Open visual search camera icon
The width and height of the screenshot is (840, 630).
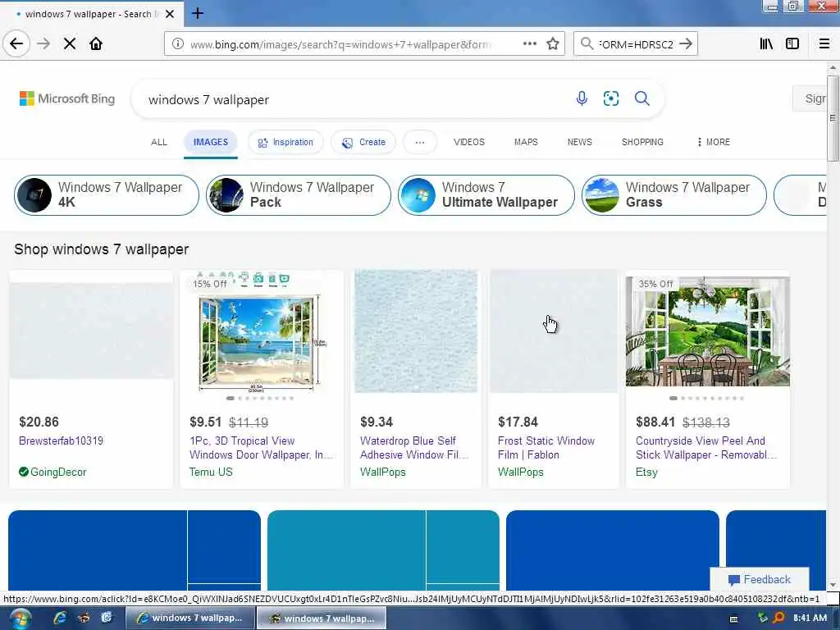coord(610,98)
